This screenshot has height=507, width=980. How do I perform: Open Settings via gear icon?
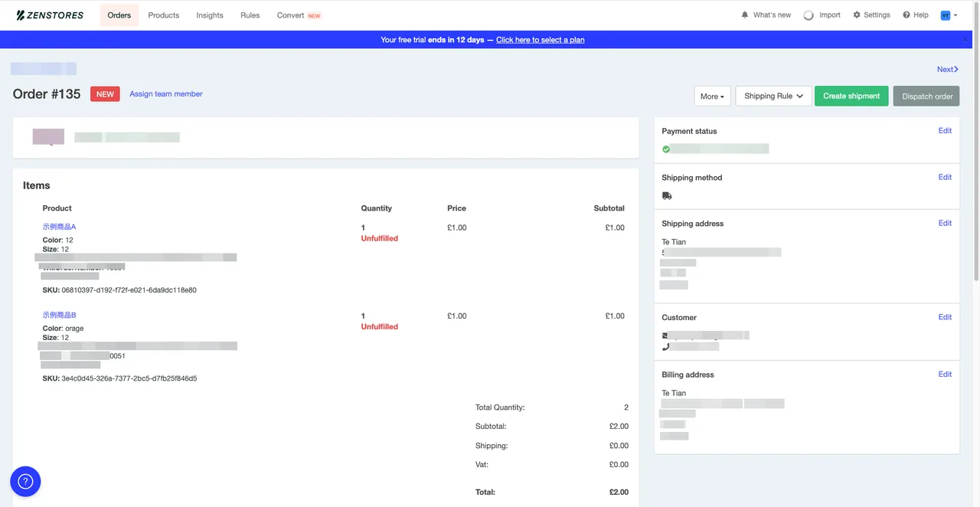(857, 15)
